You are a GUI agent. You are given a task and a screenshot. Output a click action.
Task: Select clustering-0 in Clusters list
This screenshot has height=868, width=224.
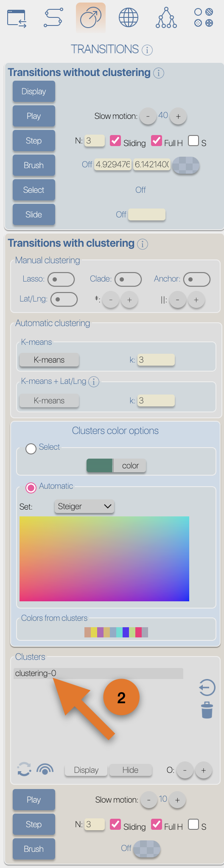pos(98,673)
